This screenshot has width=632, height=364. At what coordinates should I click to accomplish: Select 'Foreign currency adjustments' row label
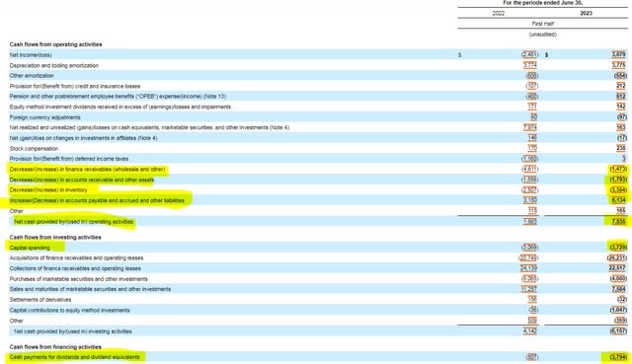point(45,117)
